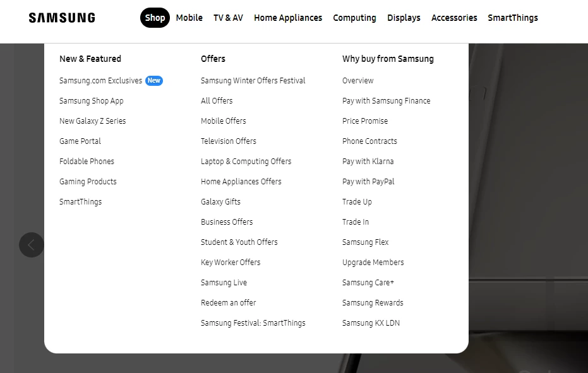Select Home Appliances Offers

click(x=241, y=181)
